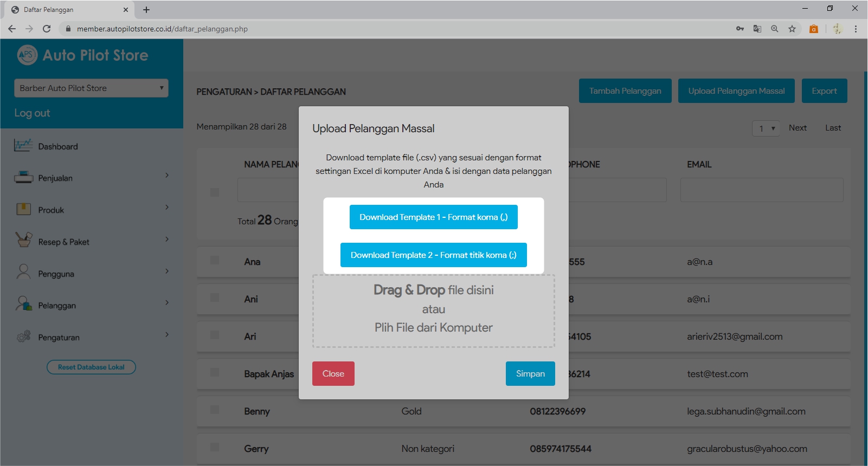This screenshot has width=868, height=466.
Task: Tick the checkbox beside customer Ana
Action: [215, 261]
